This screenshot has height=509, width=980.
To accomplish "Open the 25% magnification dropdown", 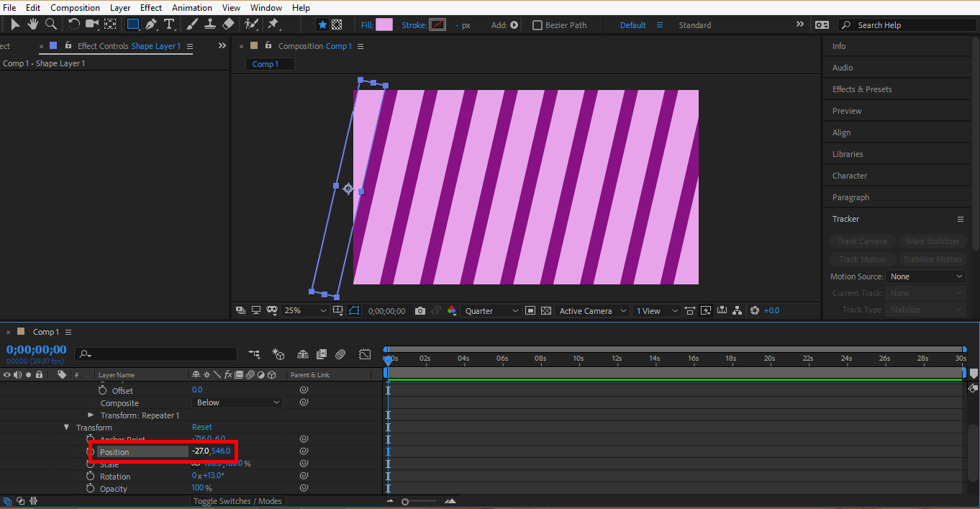I will [x=305, y=311].
